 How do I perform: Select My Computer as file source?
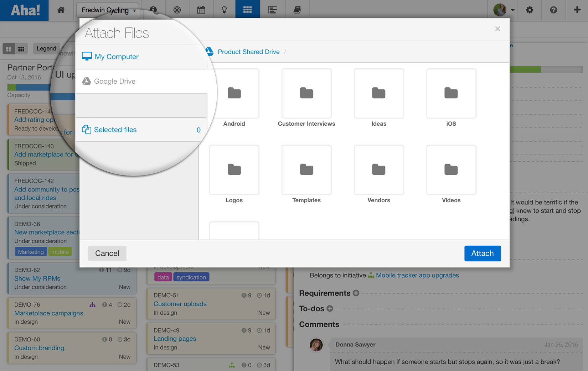pos(141,57)
